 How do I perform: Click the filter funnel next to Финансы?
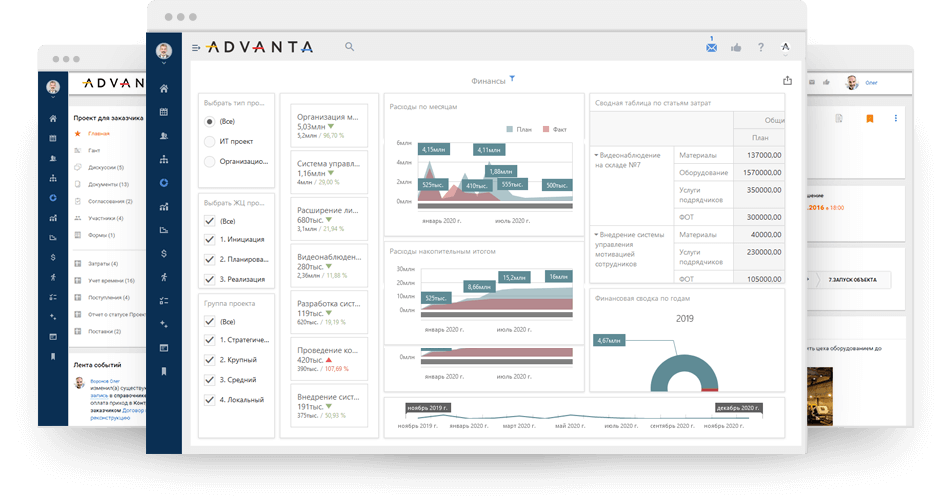click(512, 79)
